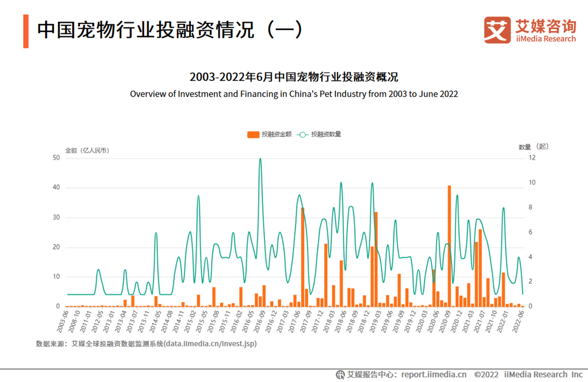Click the 2003-06 x-axis label
The height and width of the screenshot is (382, 588).
[x=62, y=321]
